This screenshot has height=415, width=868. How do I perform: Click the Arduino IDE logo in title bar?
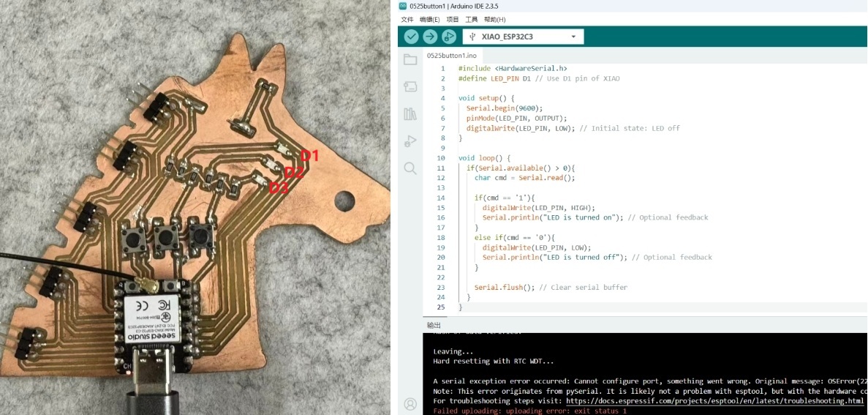[x=403, y=6]
